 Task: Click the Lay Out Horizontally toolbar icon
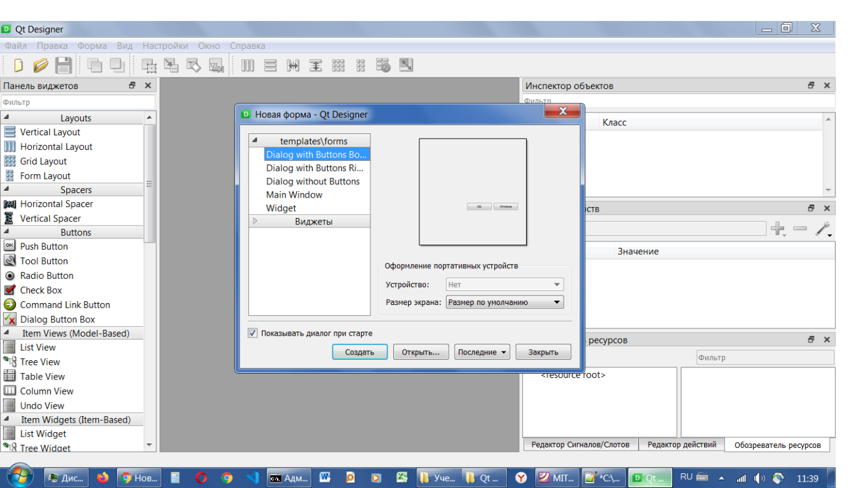[x=248, y=65]
